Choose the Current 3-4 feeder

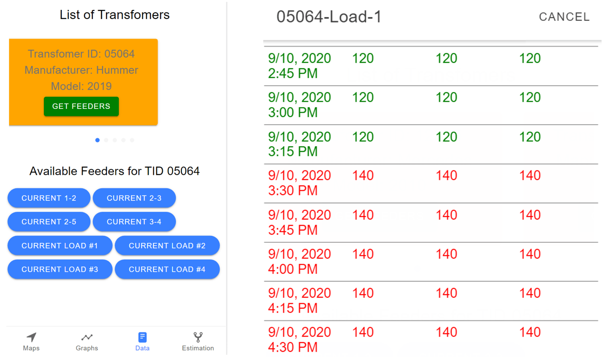point(134,222)
